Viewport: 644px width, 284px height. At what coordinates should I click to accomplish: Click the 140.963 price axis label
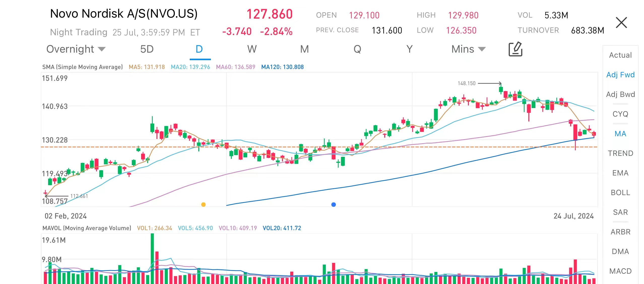pos(55,106)
